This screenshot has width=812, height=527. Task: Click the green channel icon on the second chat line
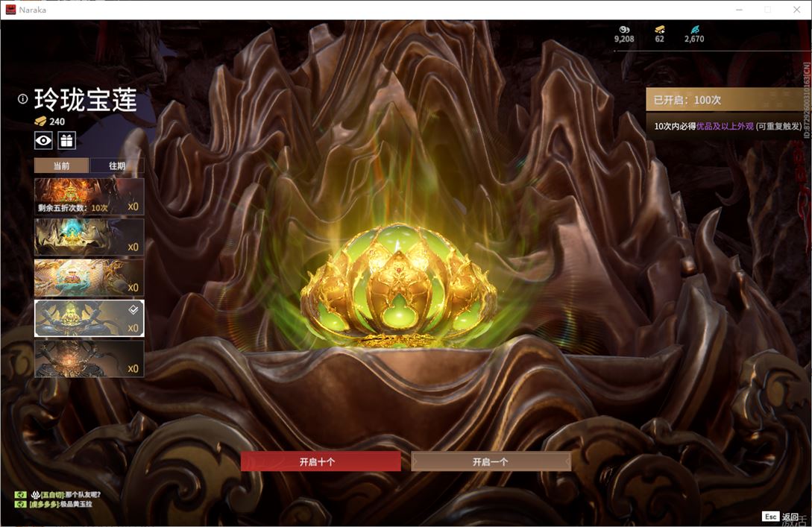[x=20, y=504]
